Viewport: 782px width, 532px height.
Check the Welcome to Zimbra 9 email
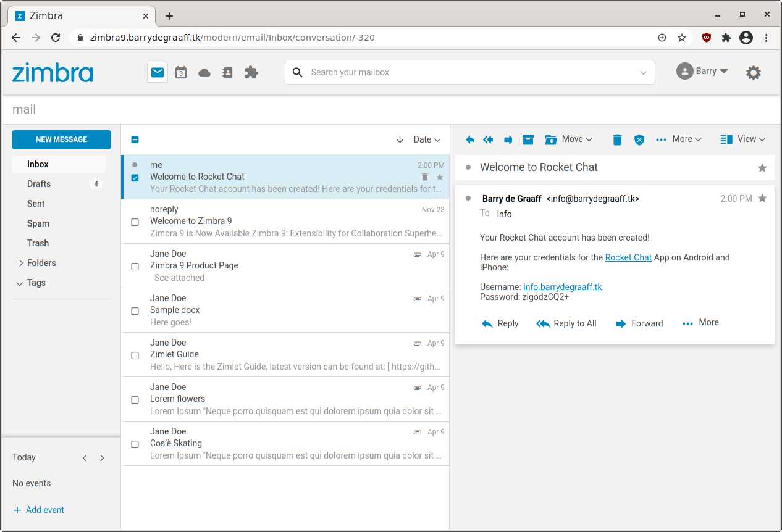[135, 222]
